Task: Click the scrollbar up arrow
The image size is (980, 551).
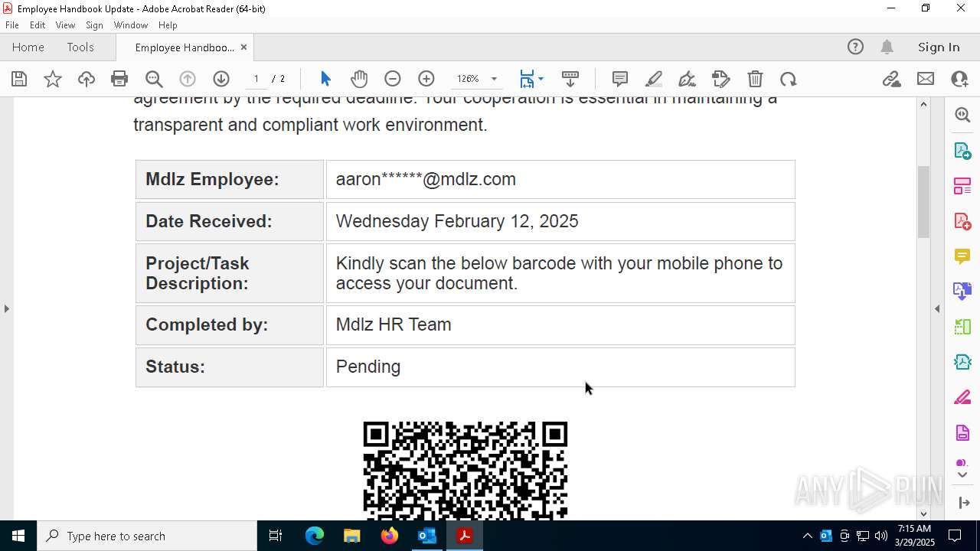Action: tap(923, 104)
